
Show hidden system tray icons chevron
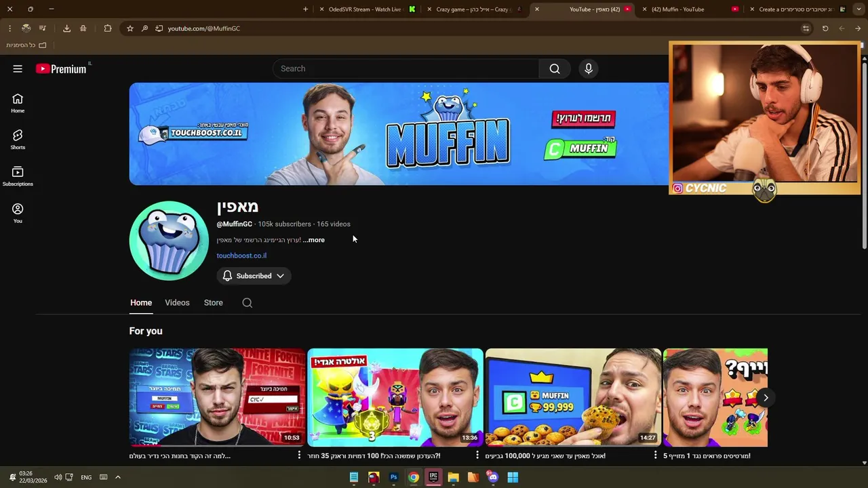[117, 477]
